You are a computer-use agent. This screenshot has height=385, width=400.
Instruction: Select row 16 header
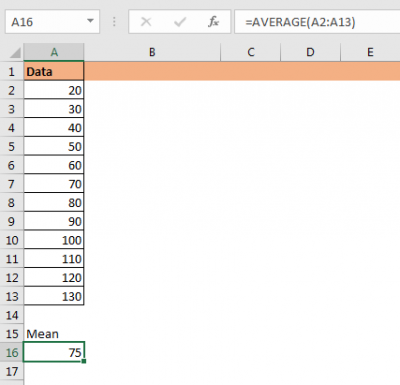pos(12,353)
